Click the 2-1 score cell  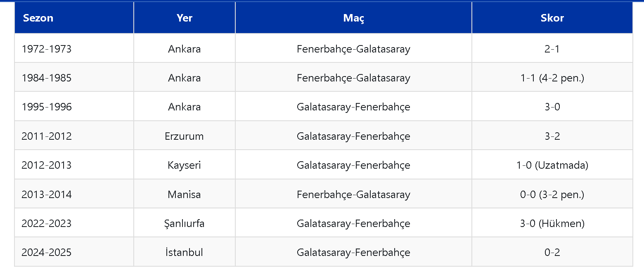[552, 49]
